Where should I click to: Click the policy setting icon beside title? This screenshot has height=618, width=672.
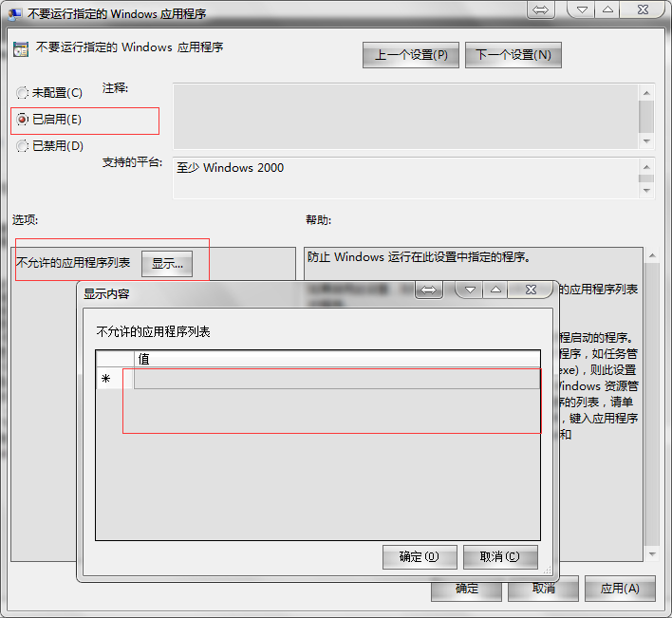click(x=21, y=49)
